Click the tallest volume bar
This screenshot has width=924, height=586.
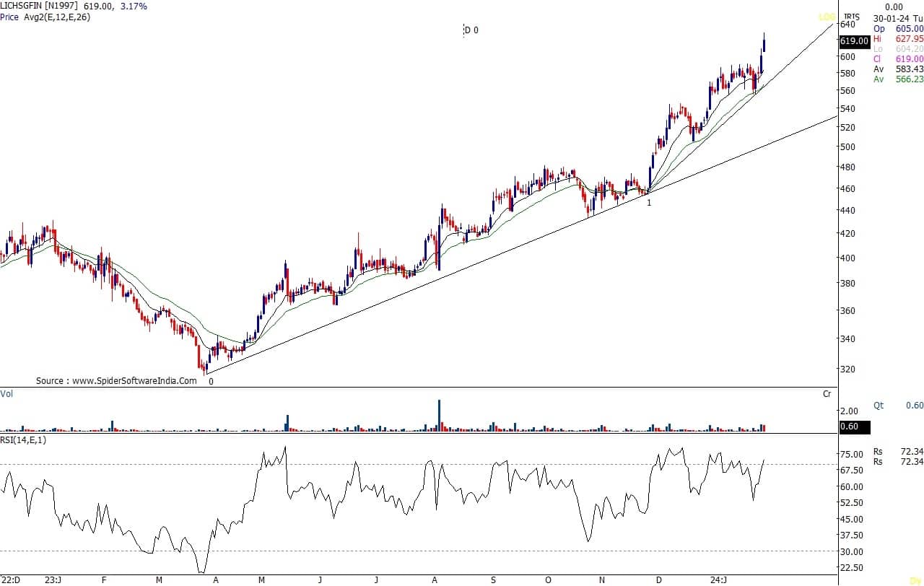coord(438,416)
